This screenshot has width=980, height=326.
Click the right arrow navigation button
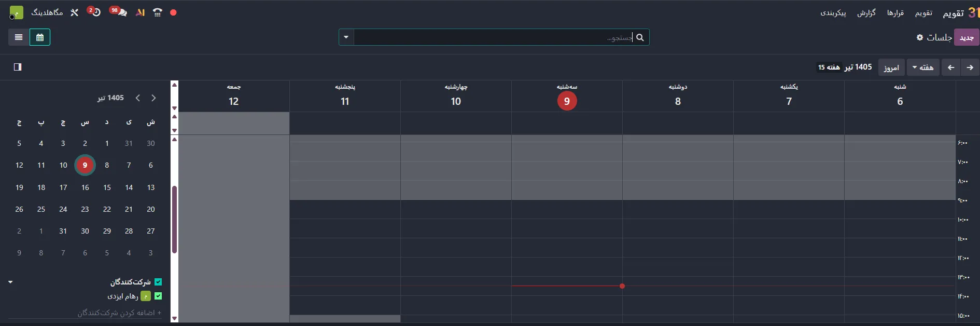[x=970, y=67]
